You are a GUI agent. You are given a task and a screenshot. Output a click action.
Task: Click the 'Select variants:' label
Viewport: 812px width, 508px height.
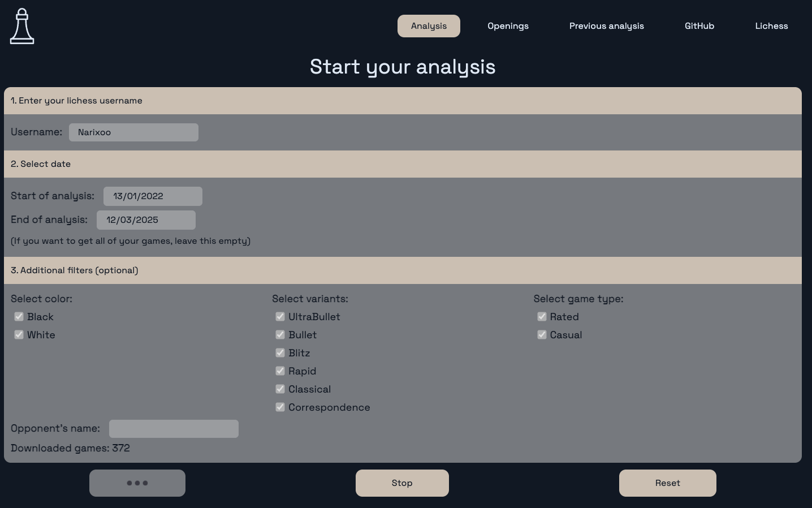pyautogui.click(x=310, y=299)
